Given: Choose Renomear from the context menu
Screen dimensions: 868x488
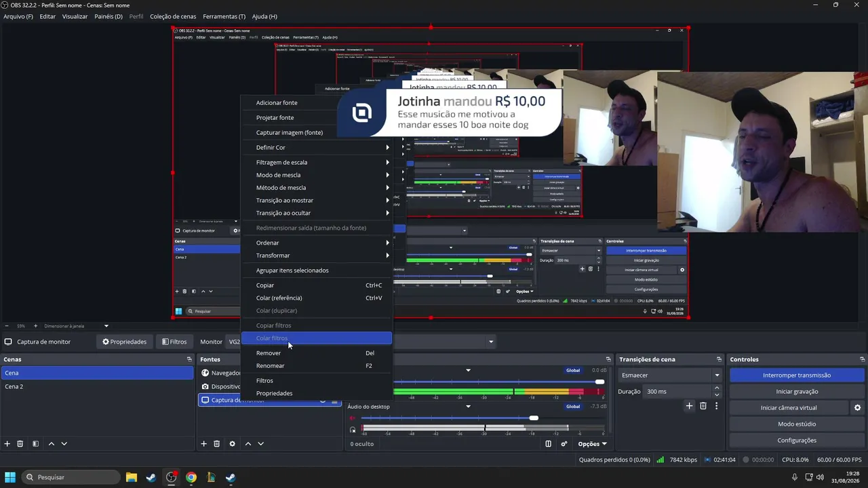Looking at the screenshot, I should [x=317, y=366].
